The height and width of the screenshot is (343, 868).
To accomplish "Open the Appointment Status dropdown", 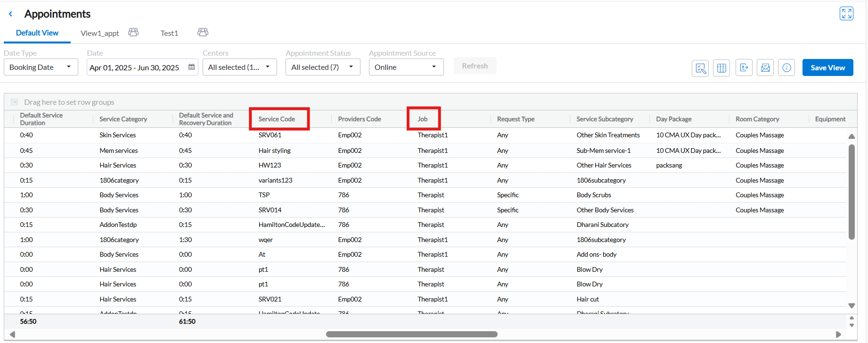I will pos(323,67).
